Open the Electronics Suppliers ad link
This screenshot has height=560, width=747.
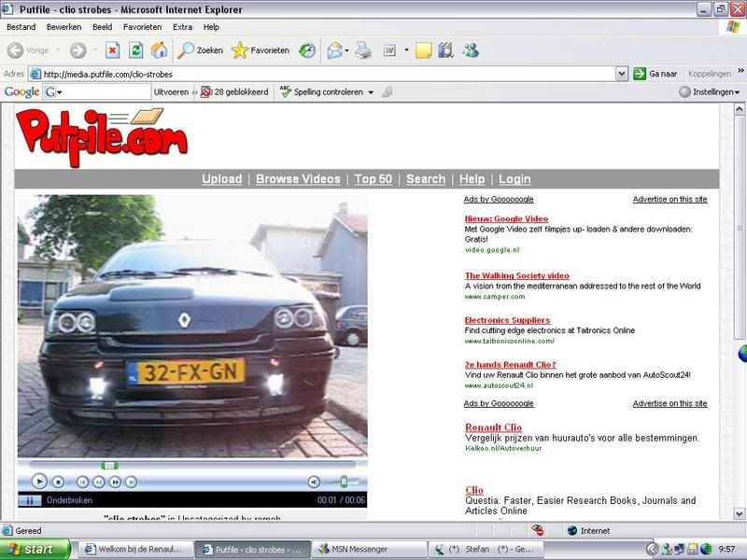click(x=507, y=320)
